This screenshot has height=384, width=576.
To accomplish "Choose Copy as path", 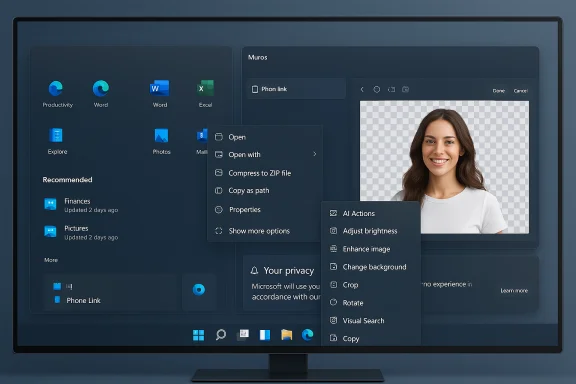I will 264,190.
